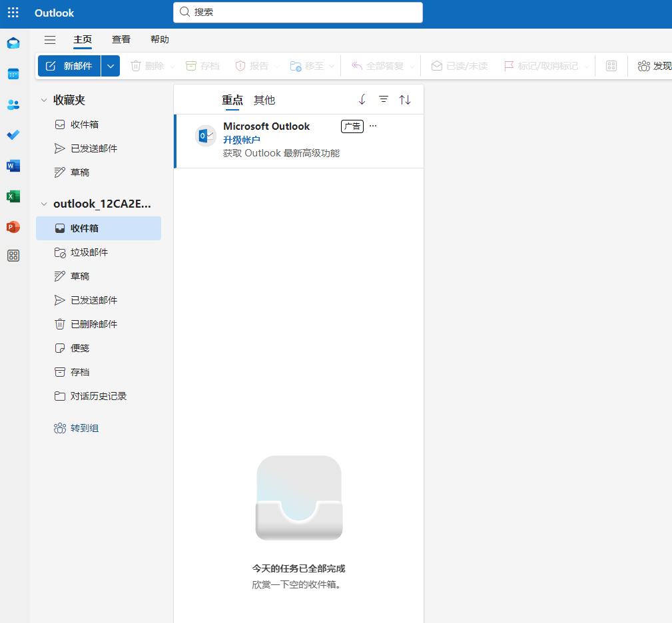The height and width of the screenshot is (623, 672).
Task: Switch to the 帮助 tab
Action: pos(160,39)
